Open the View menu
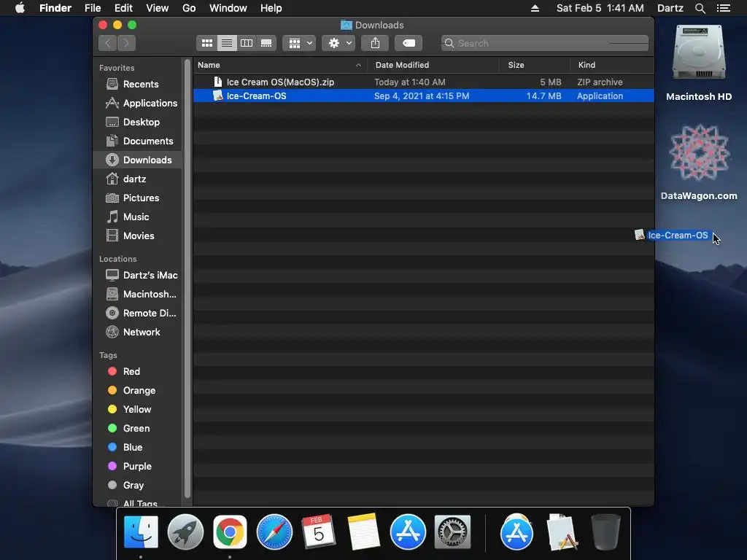The image size is (747, 560). click(x=158, y=8)
